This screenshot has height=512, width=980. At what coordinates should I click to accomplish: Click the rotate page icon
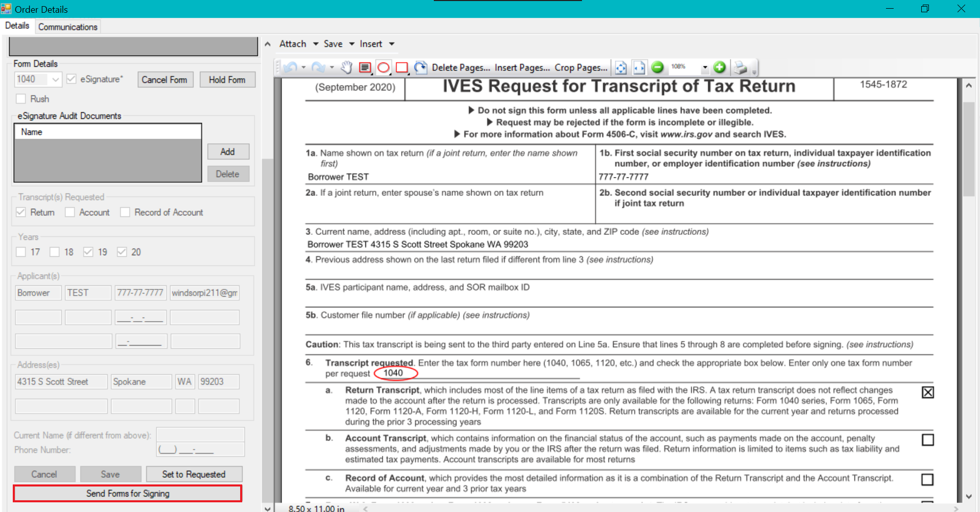[421, 67]
